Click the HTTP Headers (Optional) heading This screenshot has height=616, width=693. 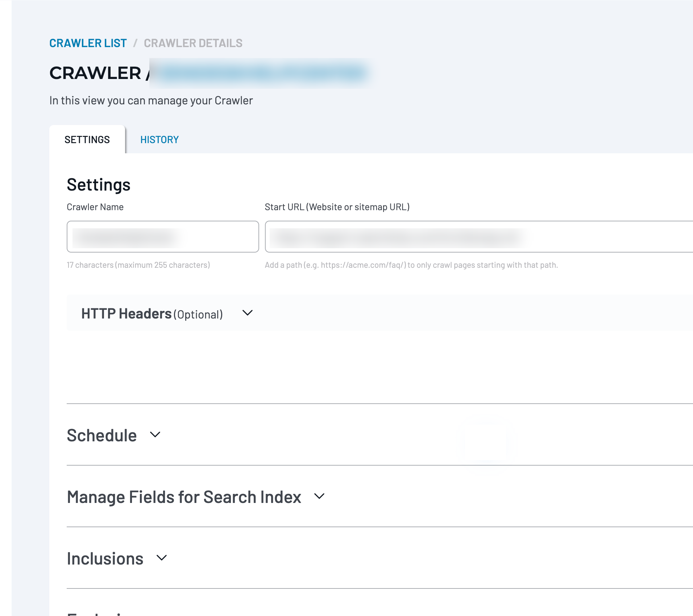[x=152, y=314]
